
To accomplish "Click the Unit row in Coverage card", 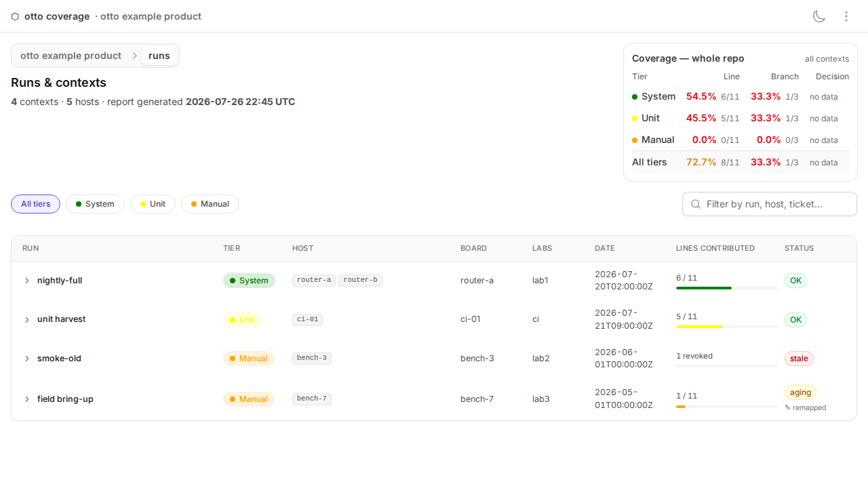I will click(x=741, y=119).
